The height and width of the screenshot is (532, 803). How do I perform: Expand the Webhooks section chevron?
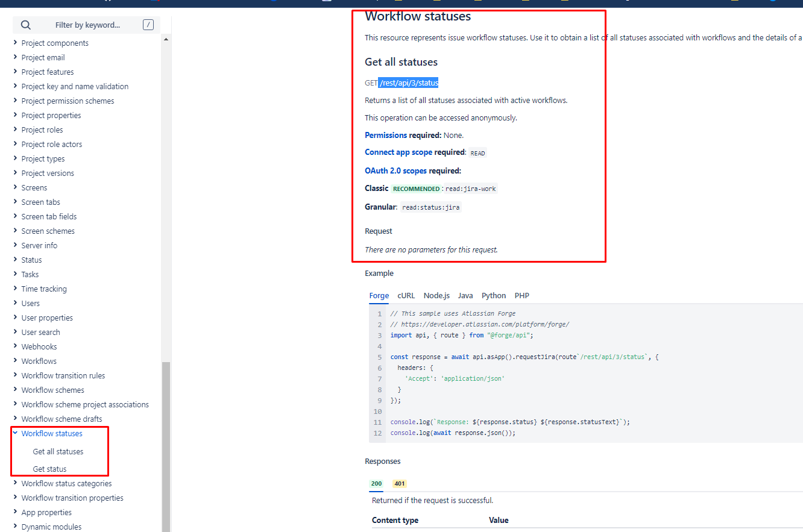pyautogui.click(x=15, y=346)
